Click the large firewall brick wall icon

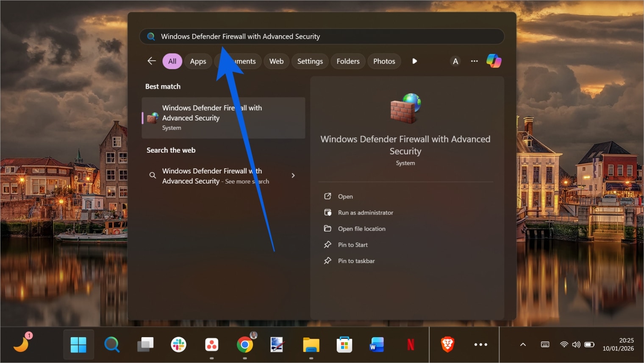405,108
